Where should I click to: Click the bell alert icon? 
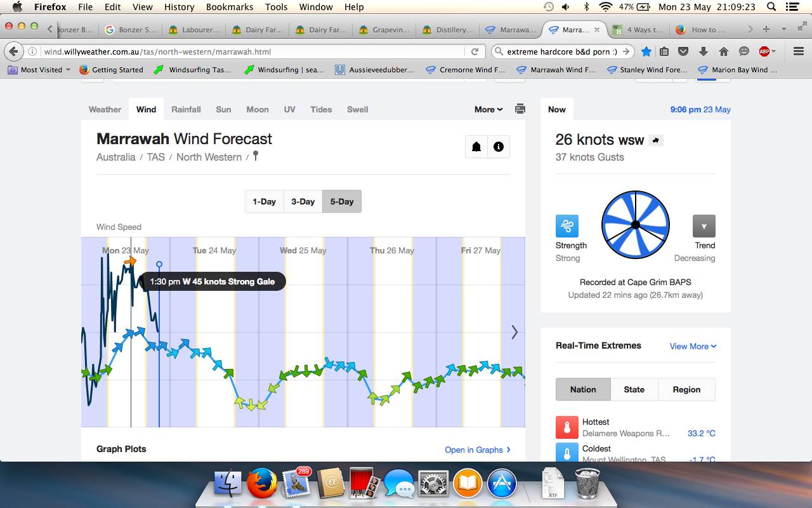point(476,147)
